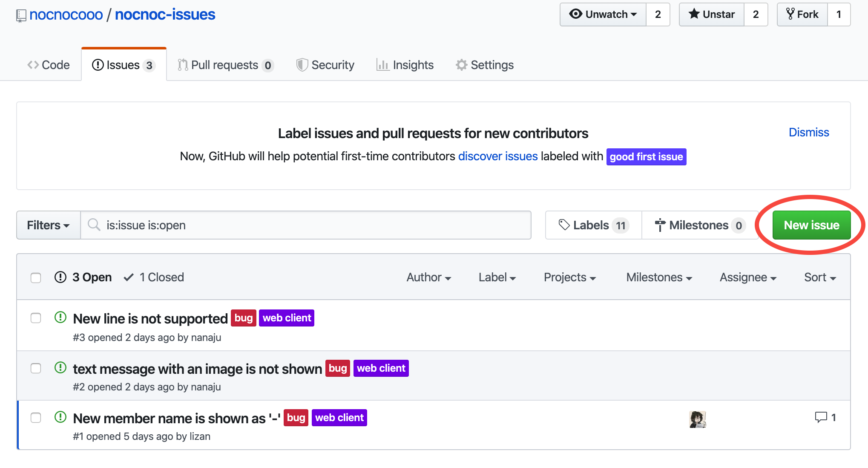Tick checkbox for 'New line is not supported'
The image size is (868, 468).
click(x=36, y=318)
